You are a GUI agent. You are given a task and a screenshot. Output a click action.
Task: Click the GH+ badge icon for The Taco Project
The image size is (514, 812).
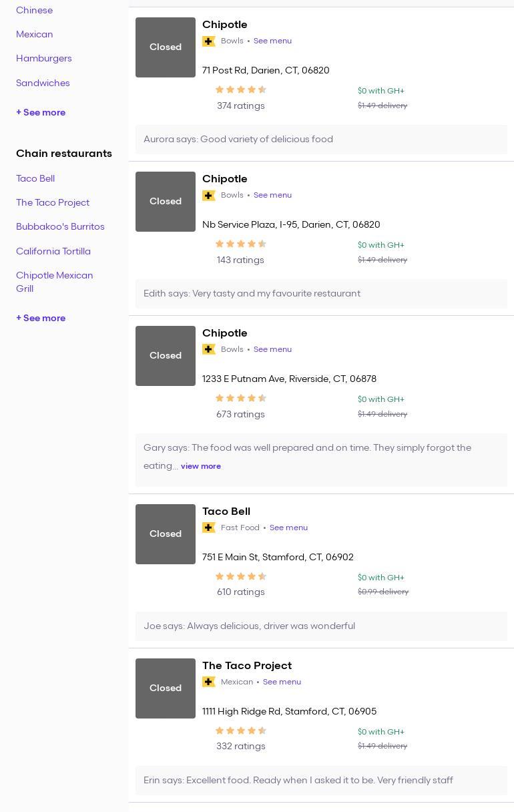[209, 682]
